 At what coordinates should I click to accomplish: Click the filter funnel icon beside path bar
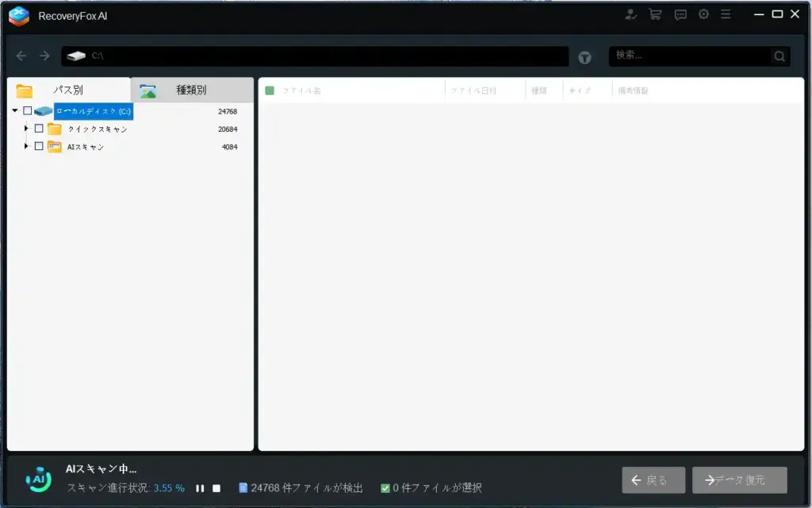[584, 56]
